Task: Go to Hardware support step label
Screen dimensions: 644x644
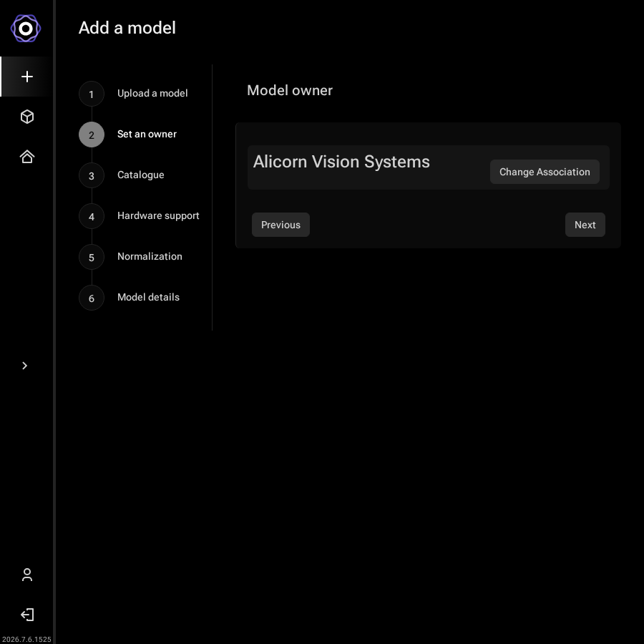Action: point(158,215)
